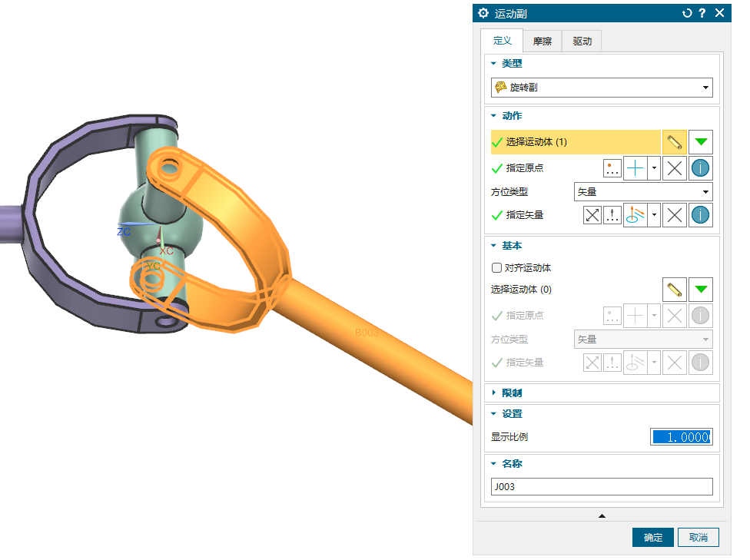Image resolution: width=750 pixels, height=560 pixels.
Task: Click the motion body link icon in 动作 section
Action: pos(674,142)
